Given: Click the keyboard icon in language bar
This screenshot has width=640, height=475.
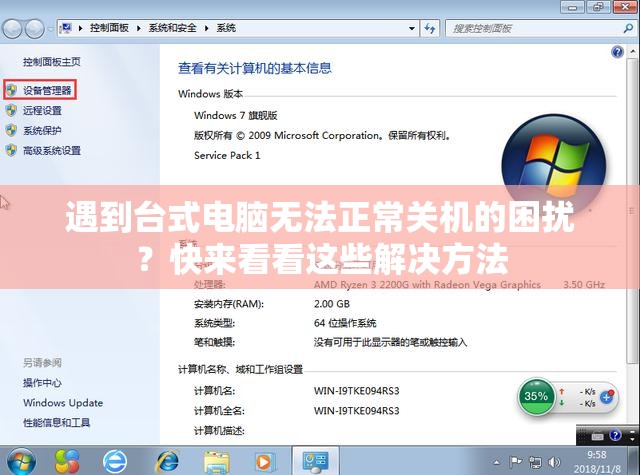Looking at the screenshot, I should click(597, 437).
